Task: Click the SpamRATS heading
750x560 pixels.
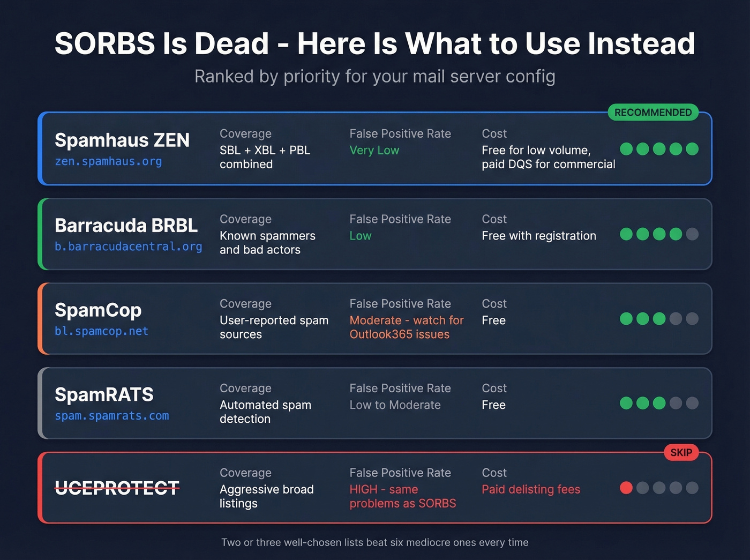Action: pyautogui.click(x=104, y=395)
